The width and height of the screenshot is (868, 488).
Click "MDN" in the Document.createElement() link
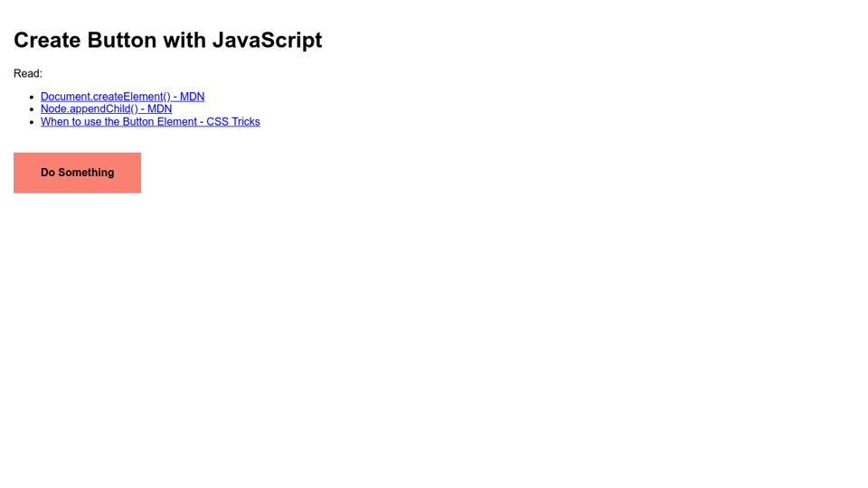point(192,97)
